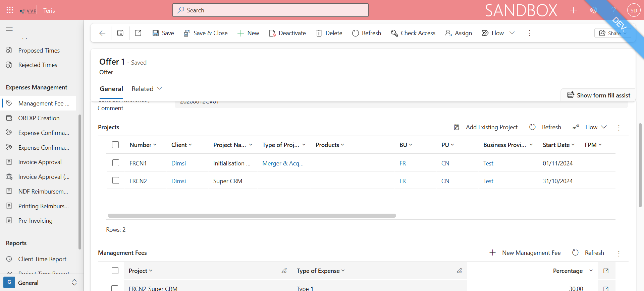The height and width of the screenshot is (291, 644).
Task: Open record in new window icon
Action: pos(138,33)
